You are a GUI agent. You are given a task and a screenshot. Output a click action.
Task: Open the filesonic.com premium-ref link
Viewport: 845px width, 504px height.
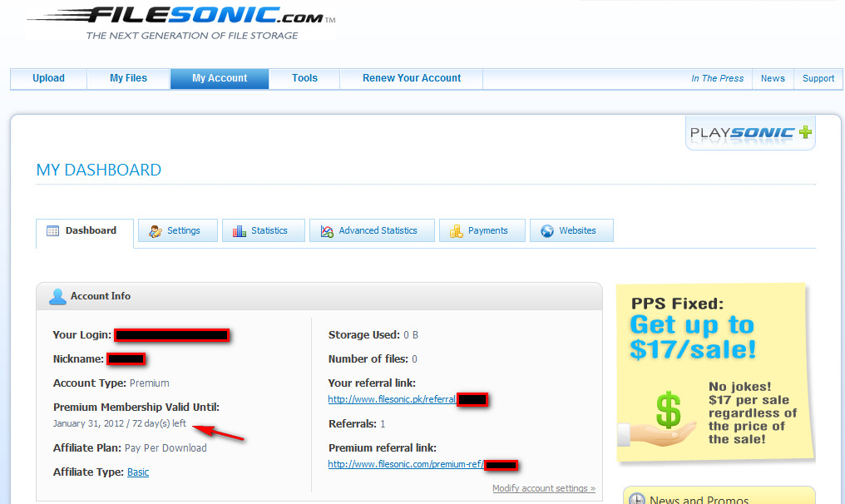[406, 464]
